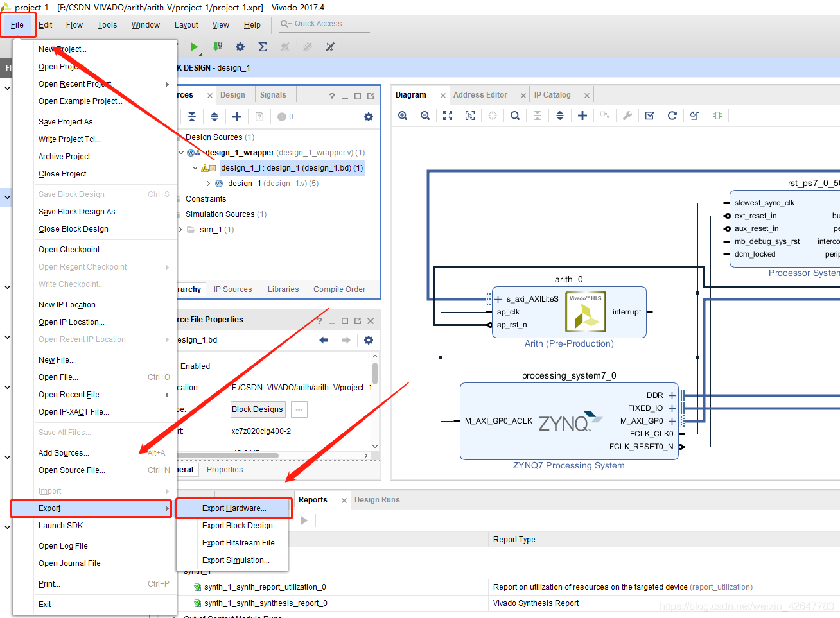Open Sources panel settings gear

[369, 117]
